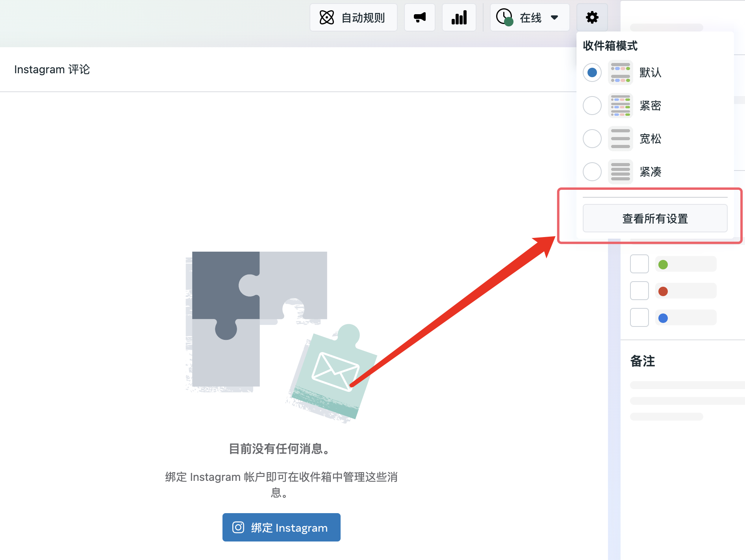The width and height of the screenshot is (745, 560).
Task: Click the clock status icon beside 在线
Action: click(504, 17)
